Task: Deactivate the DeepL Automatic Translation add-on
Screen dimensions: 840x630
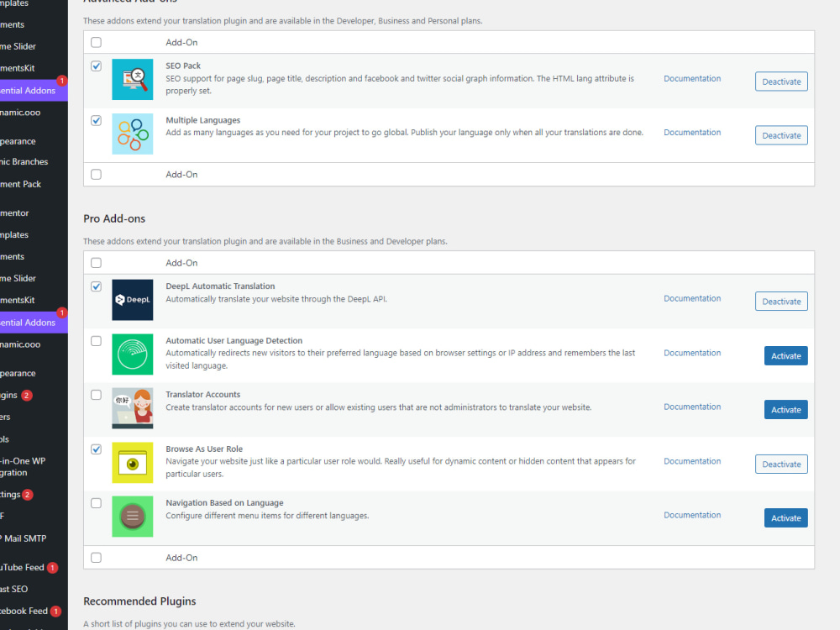Action: (x=781, y=302)
